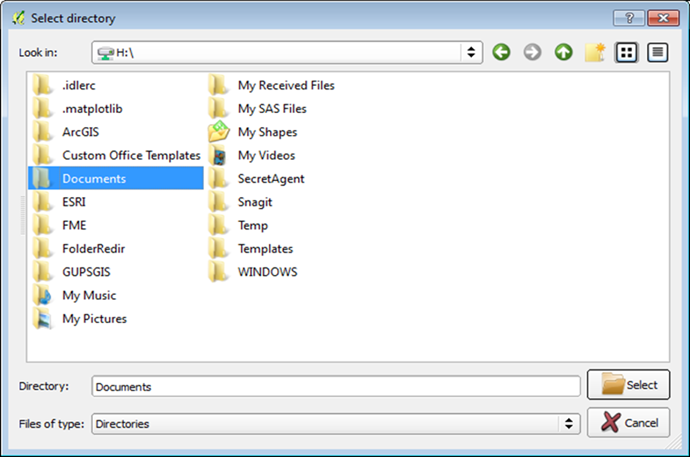
Task: Select the My SAS Files folder icon
Action: click(x=219, y=108)
